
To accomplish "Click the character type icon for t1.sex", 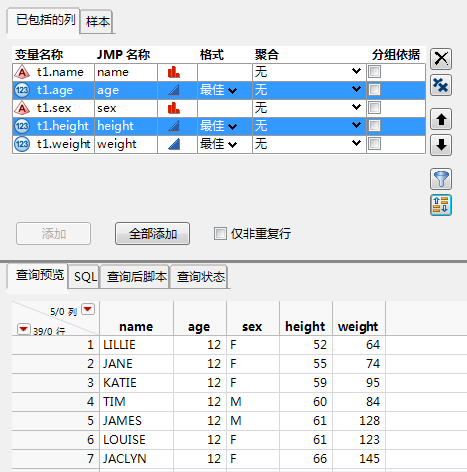I will pos(22,108).
